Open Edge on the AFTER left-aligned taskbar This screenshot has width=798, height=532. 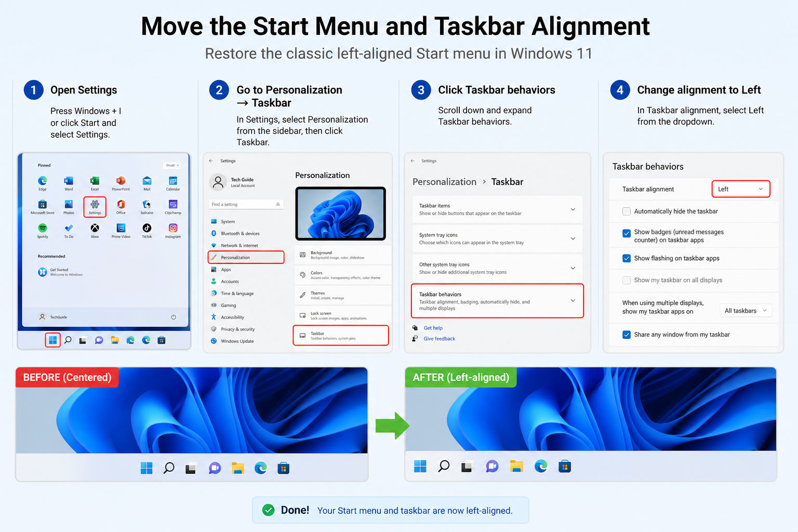tap(541, 467)
